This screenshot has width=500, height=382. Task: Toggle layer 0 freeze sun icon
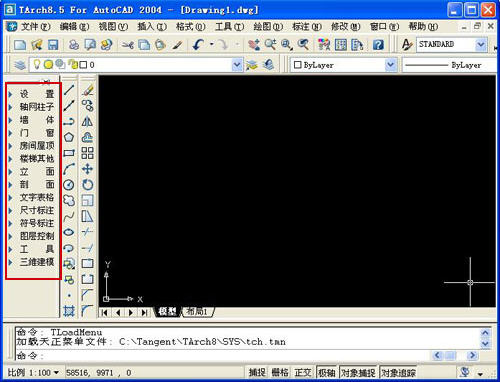click(48, 64)
